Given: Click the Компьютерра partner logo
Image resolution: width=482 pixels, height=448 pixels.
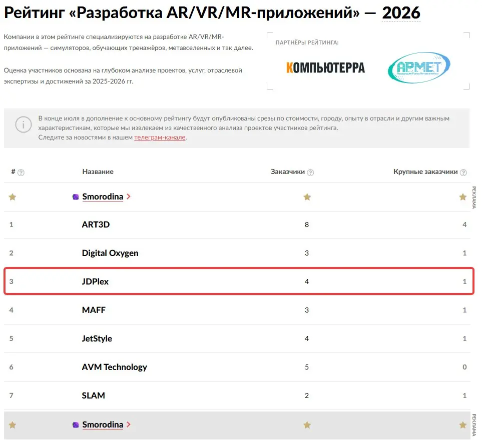Looking at the screenshot, I should tap(325, 68).
